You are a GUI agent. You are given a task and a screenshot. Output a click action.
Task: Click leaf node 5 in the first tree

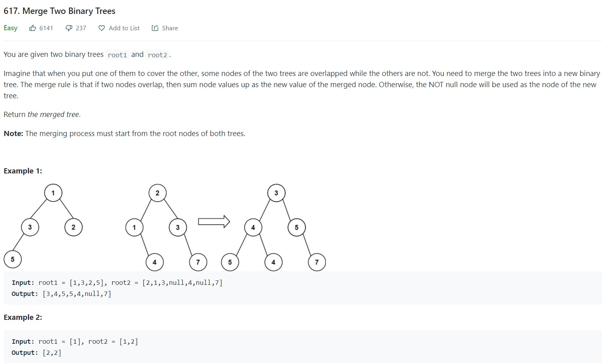pos(12,259)
